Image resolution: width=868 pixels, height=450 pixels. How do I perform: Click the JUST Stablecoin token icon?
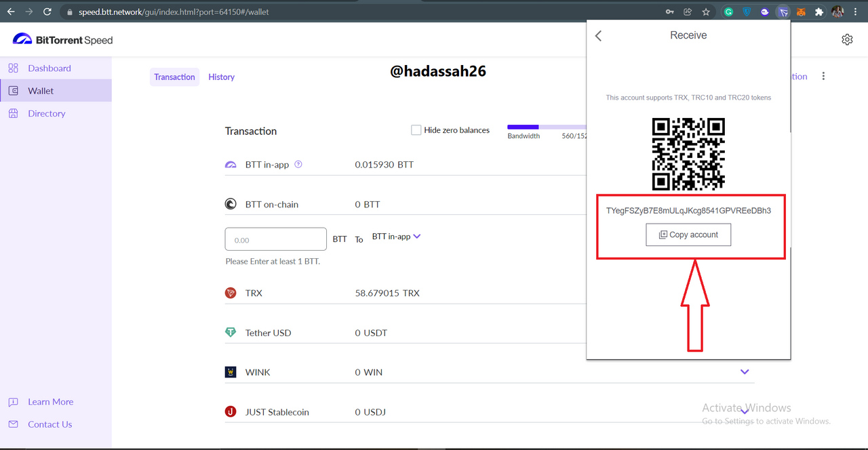pyautogui.click(x=231, y=412)
